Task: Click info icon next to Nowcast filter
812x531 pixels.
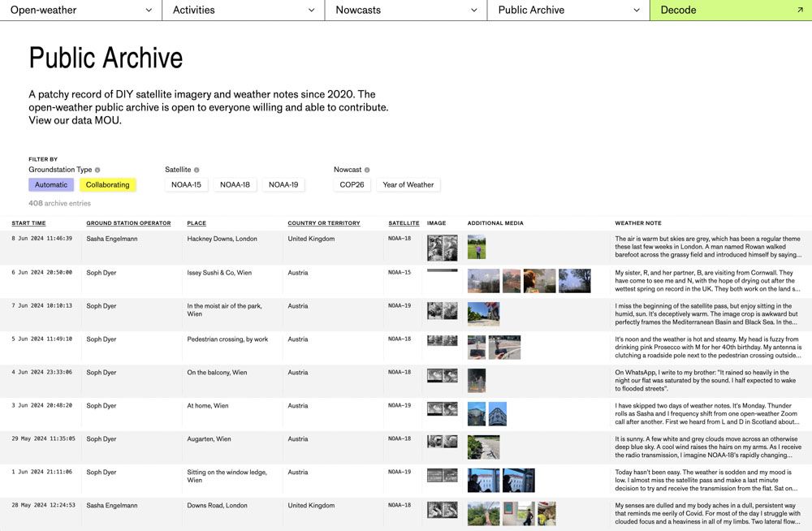Action: coord(367,171)
